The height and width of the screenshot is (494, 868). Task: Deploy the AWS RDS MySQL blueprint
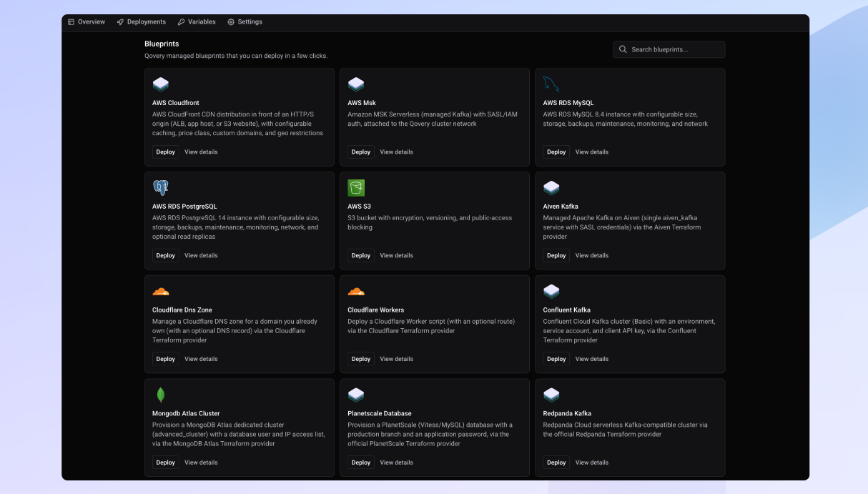click(556, 152)
